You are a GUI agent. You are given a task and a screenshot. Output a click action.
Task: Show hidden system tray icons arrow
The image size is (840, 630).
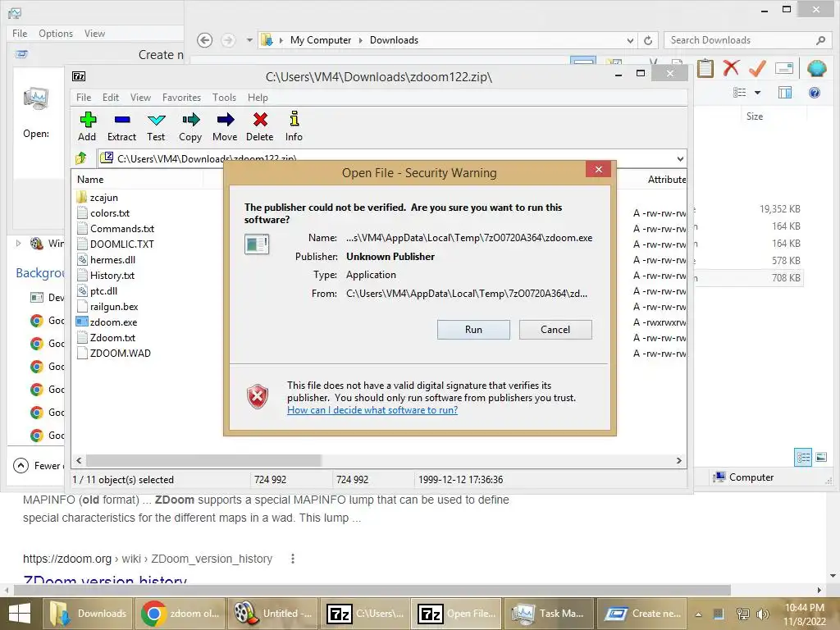coord(698,614)
